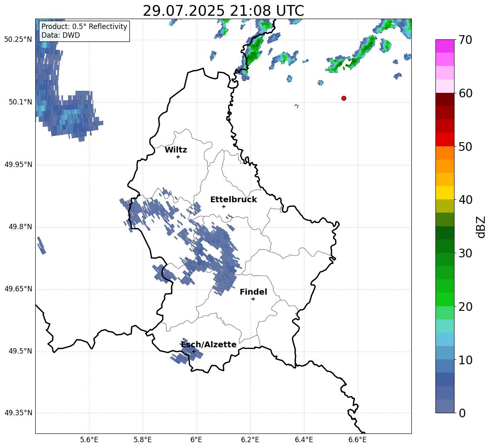491x448 pixels.
Task: Click the 5.8°E longitude label
Action: point(143,440)
